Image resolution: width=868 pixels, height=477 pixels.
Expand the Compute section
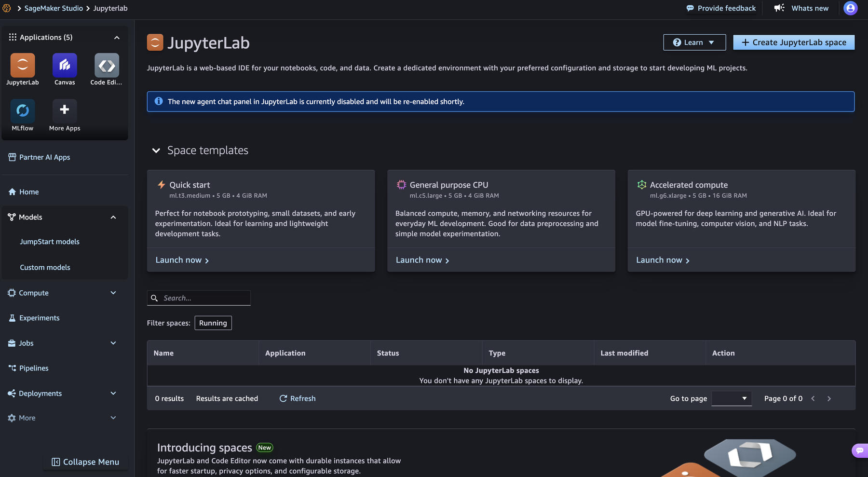coord(113,293)
